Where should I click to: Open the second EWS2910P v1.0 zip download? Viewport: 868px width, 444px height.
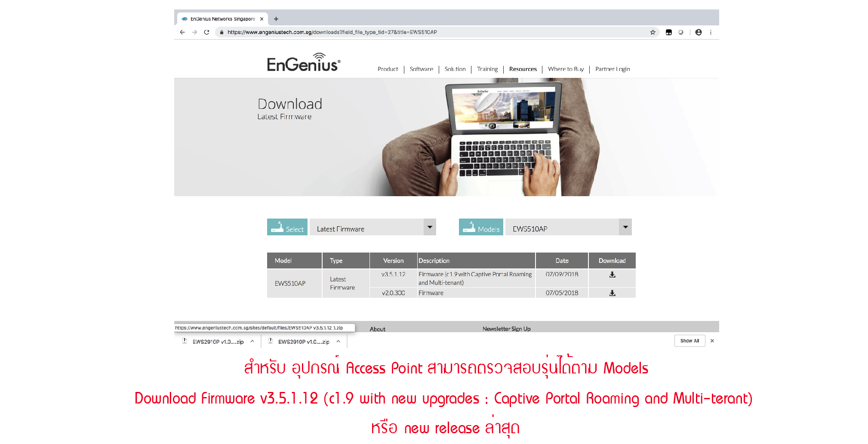pos(300,342)
